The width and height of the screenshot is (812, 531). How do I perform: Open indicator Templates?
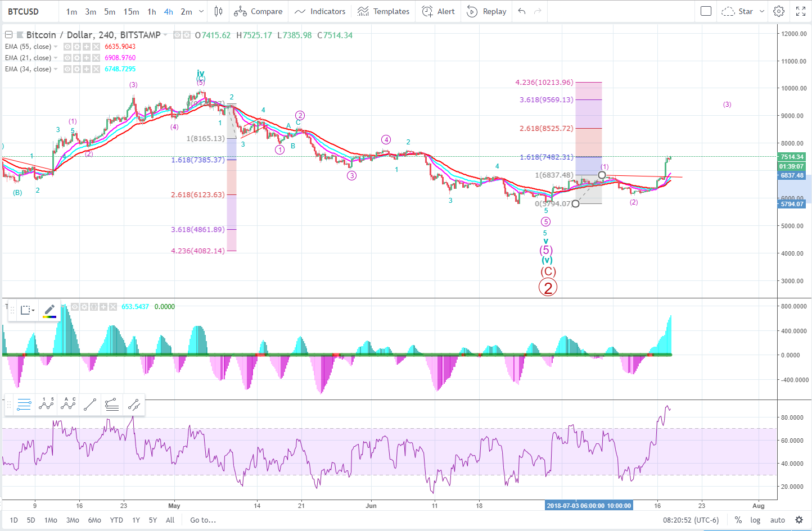coord(384,11)
